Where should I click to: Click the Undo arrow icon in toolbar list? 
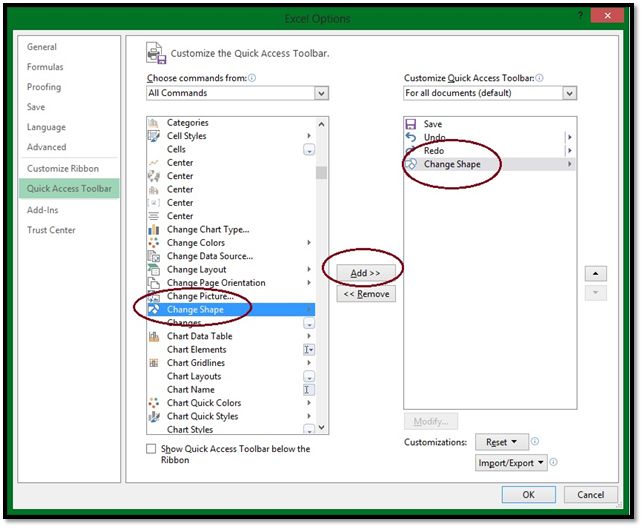click(410, 137)
